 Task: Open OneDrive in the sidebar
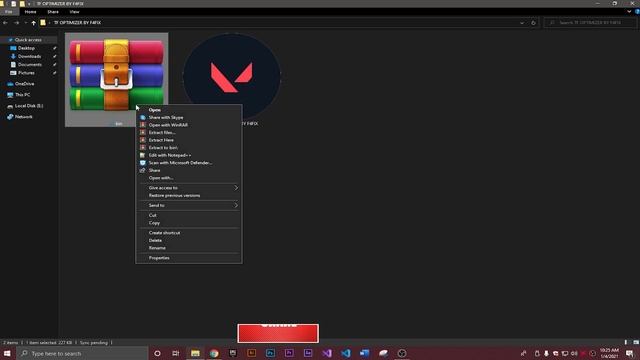tap(24, 84)
